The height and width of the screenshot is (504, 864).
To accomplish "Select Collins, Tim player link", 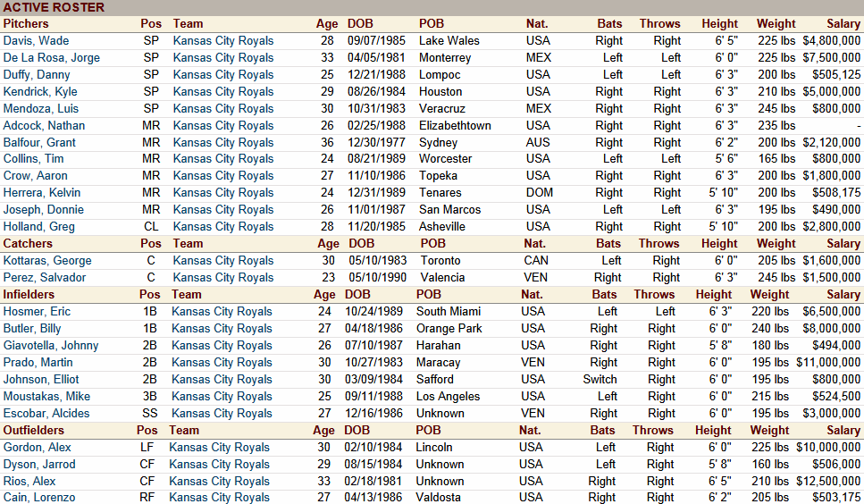I will (34, 159).
